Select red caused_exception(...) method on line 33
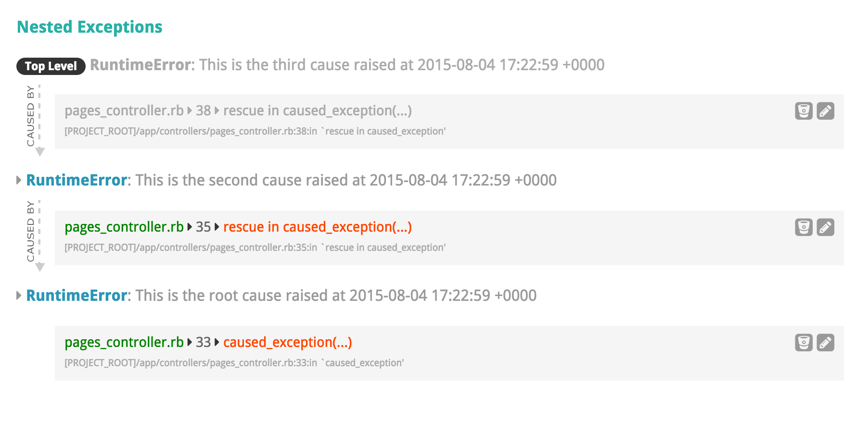The width and height of the screenshot is (868, 421). (x=287, y=342)
